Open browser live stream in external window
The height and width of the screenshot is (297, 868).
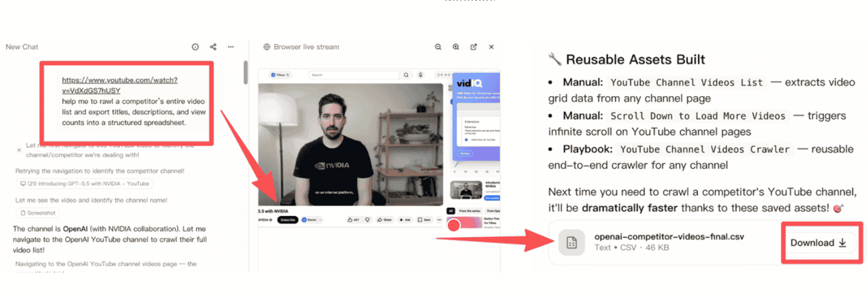point(474,47)
